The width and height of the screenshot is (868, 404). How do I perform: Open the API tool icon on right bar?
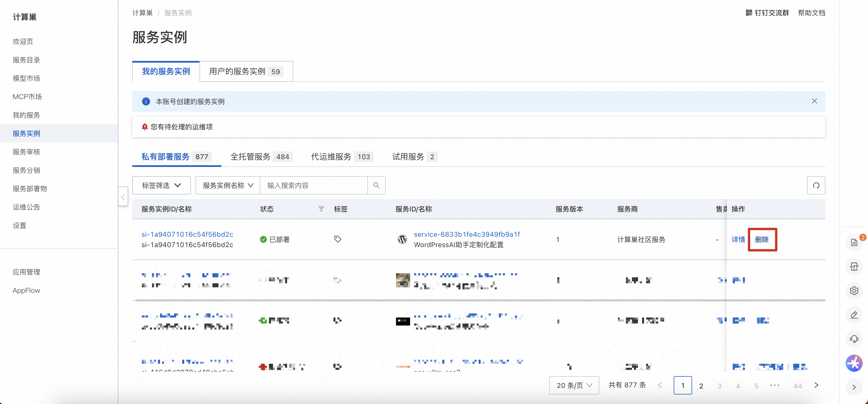click(854, 267)
